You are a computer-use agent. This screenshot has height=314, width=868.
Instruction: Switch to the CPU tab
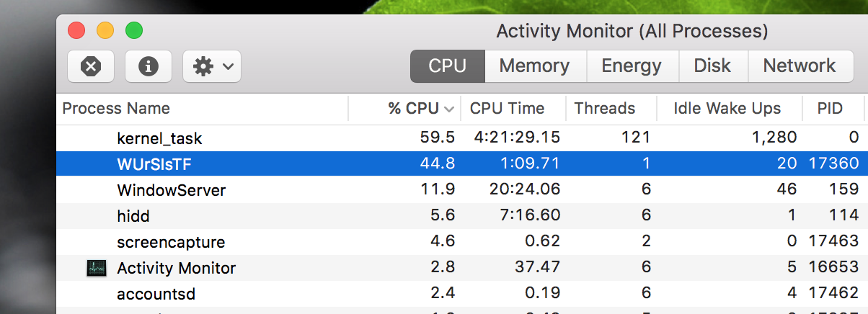coord(447,66)
